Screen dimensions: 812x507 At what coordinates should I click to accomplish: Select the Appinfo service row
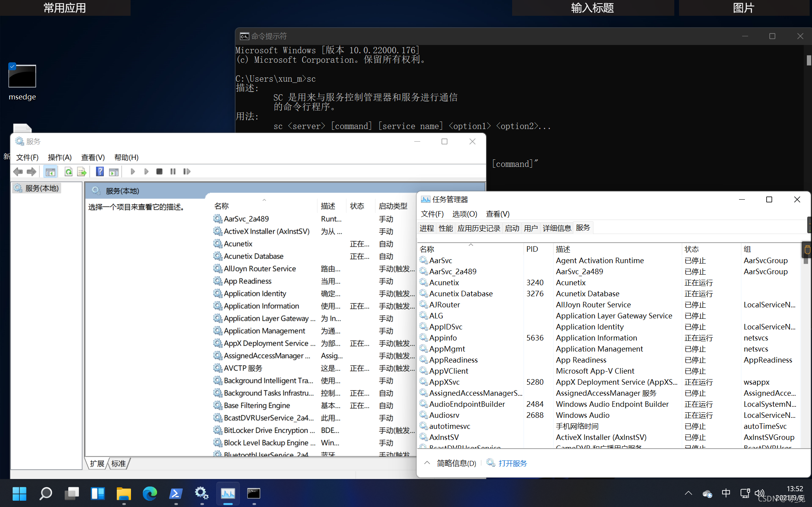click(443, 338)
